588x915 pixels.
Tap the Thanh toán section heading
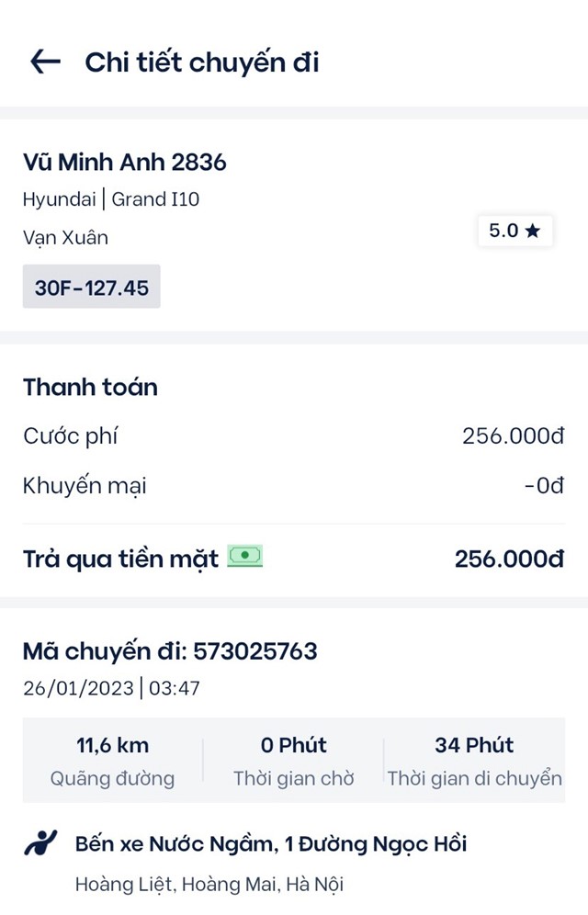90,387
